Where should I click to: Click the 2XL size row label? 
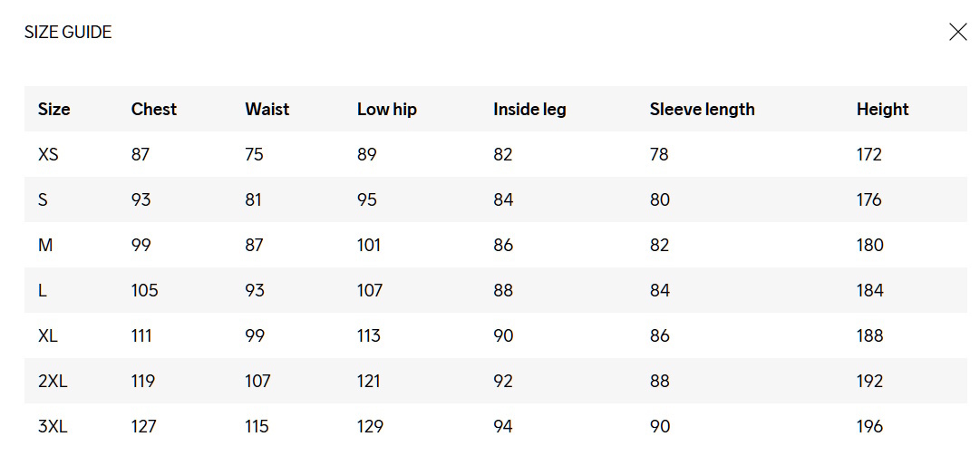point(53,381)
